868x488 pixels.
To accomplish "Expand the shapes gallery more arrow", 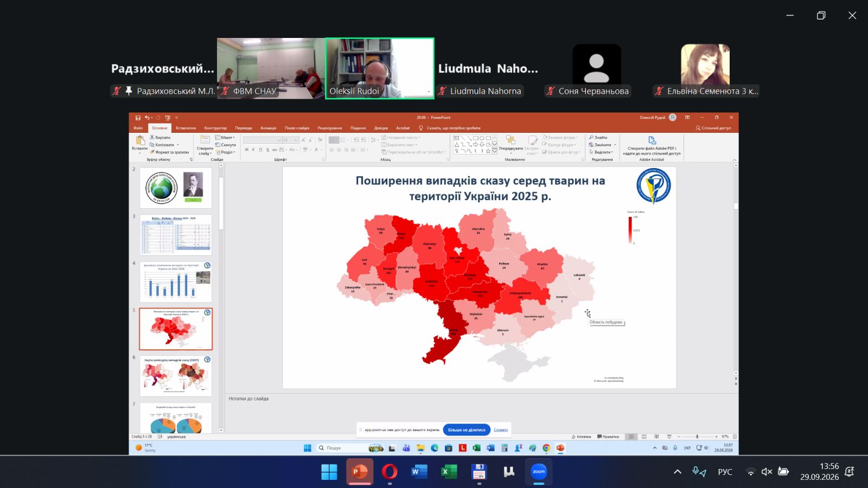I will pos(494,151).
